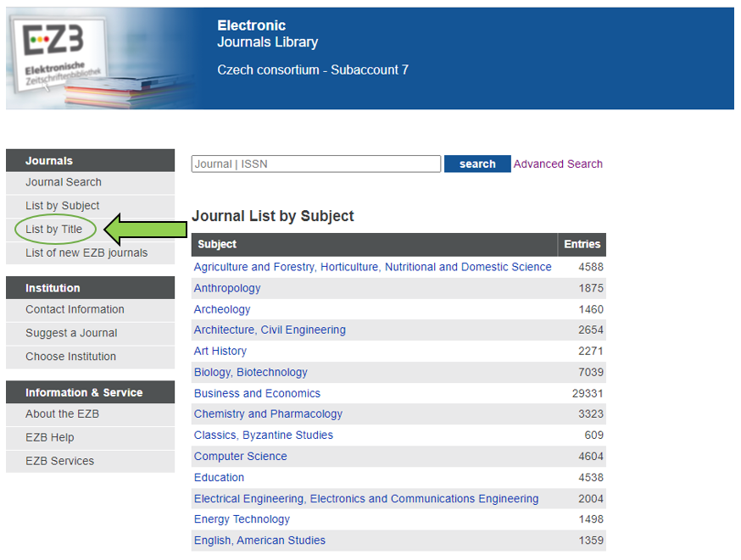The image size is (741, 560).
Task: Click entry count 2654
Action: (591, 330)
